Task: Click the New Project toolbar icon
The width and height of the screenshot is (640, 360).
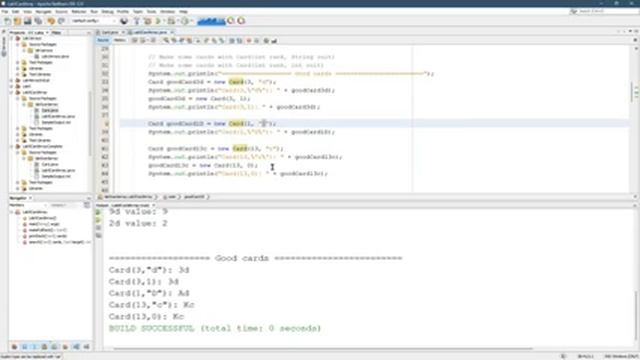Action: (17, 21)
